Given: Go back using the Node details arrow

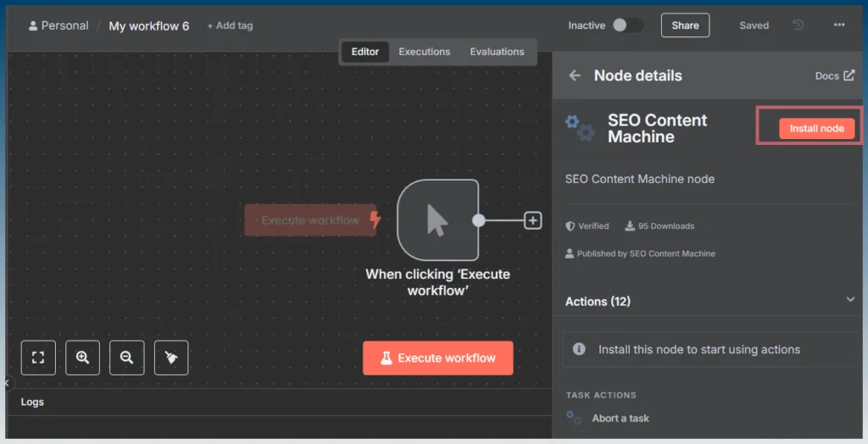Looking at the screenshot, I should (x=575, y=75).
